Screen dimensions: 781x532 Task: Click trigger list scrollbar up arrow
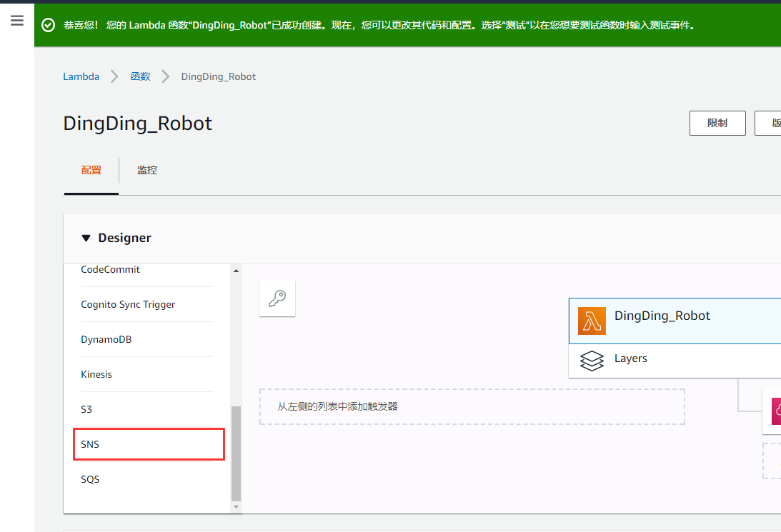[236, 271]
